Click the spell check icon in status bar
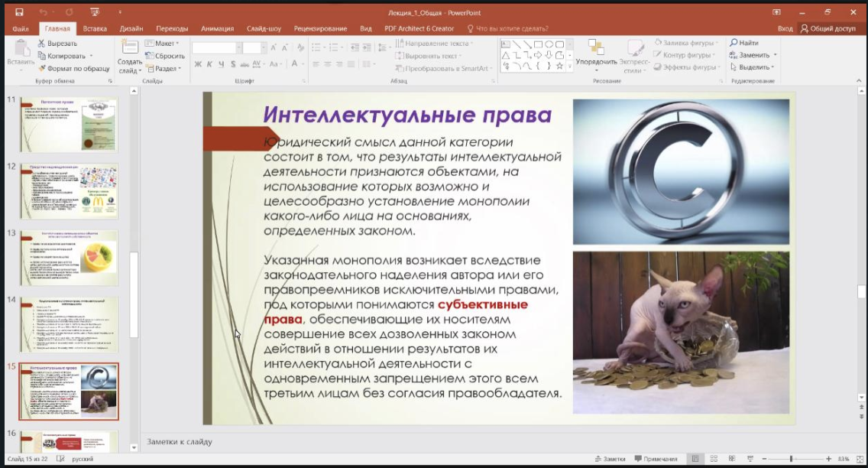 click(60, 459)
